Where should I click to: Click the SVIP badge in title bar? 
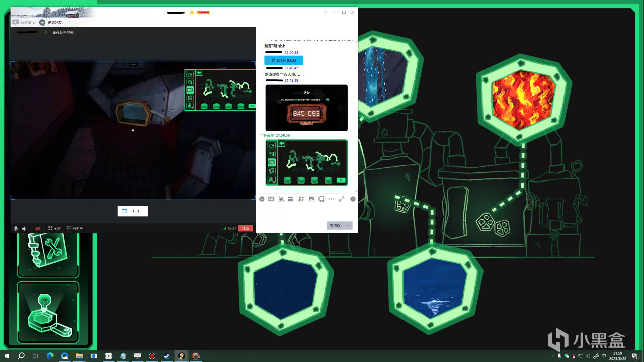[x=203, y=12]
